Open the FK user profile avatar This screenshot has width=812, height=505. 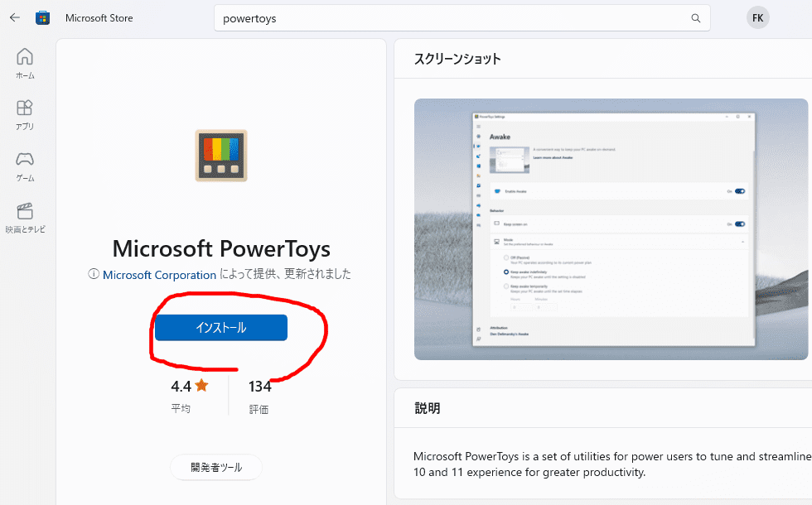point(757,18)
